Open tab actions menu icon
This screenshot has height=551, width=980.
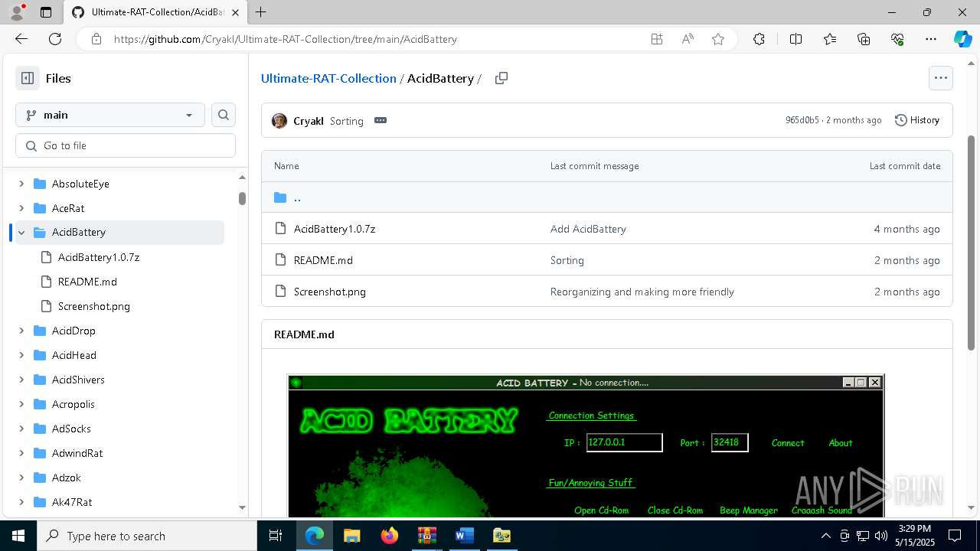tap(46, 12)
